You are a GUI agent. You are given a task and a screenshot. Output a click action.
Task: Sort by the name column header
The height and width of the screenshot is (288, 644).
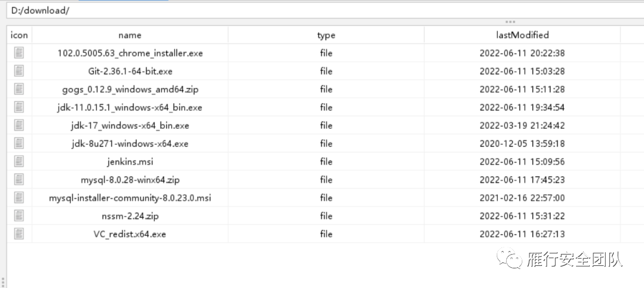pyautogui.click(x=130, y=35)
